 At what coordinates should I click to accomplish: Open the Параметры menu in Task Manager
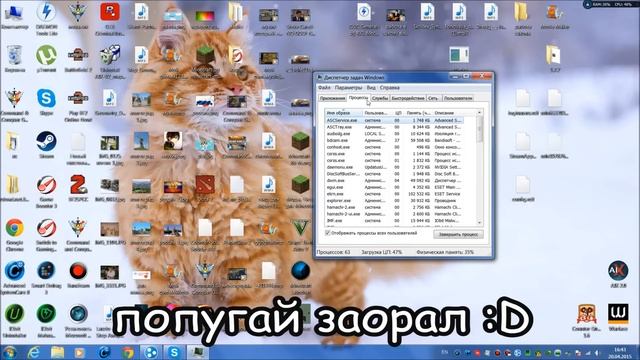pyautogui.click(x=348, y=88)
